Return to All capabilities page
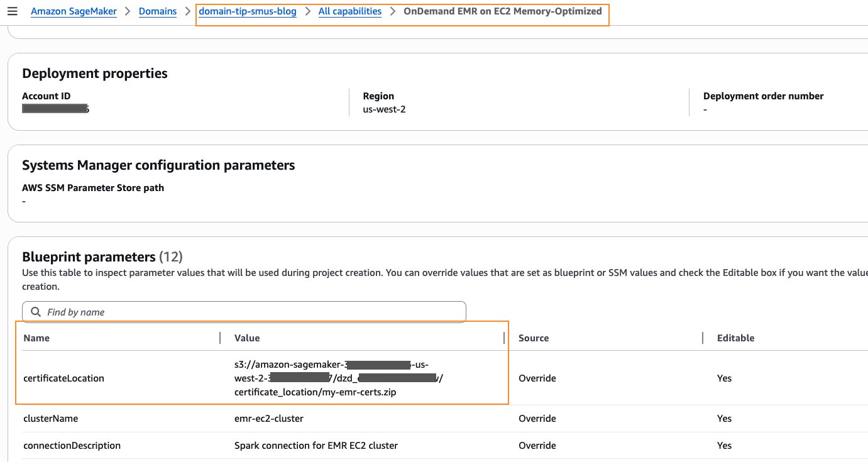 pos(350,11)
